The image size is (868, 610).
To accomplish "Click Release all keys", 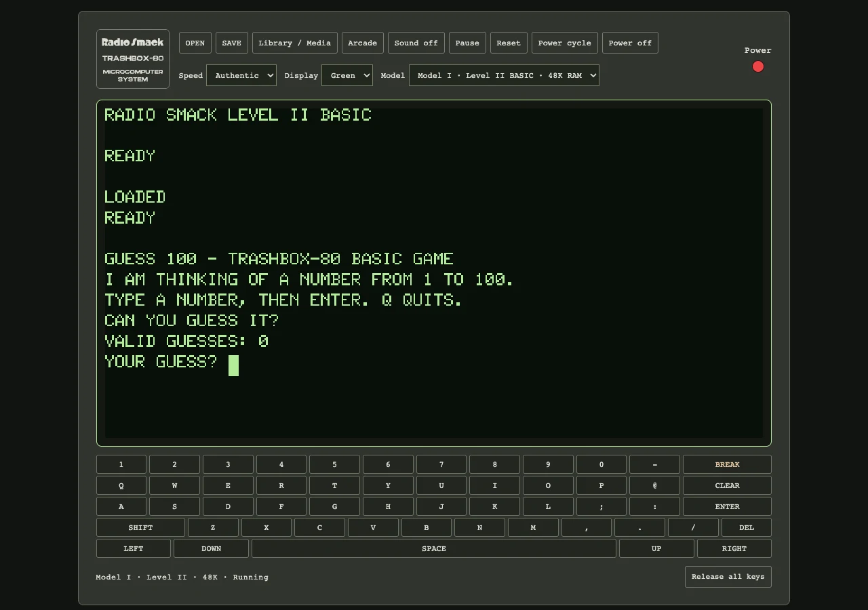I will pyautogui.click(x=728, y=577).
